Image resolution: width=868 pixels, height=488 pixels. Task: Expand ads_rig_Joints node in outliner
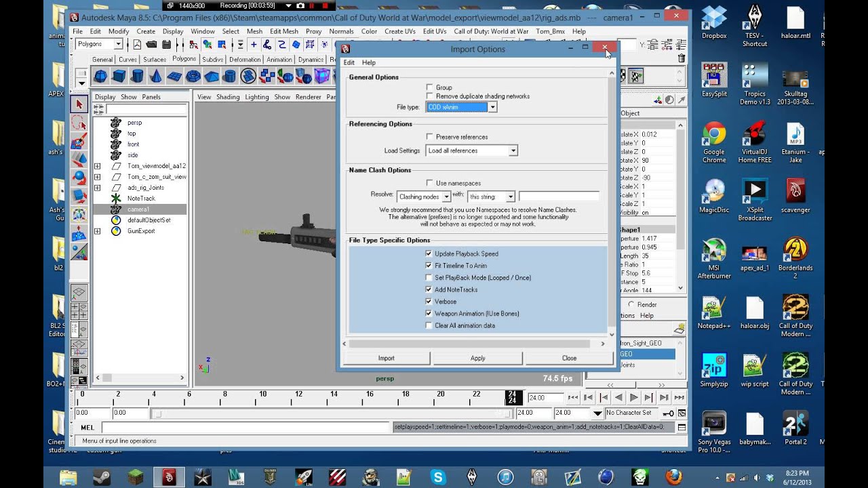97,188
